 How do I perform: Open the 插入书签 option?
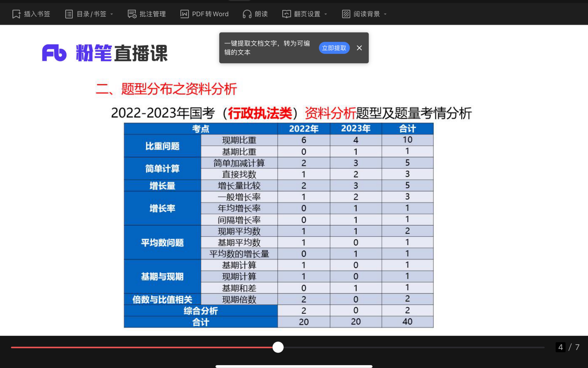click(x=37, y=14)
